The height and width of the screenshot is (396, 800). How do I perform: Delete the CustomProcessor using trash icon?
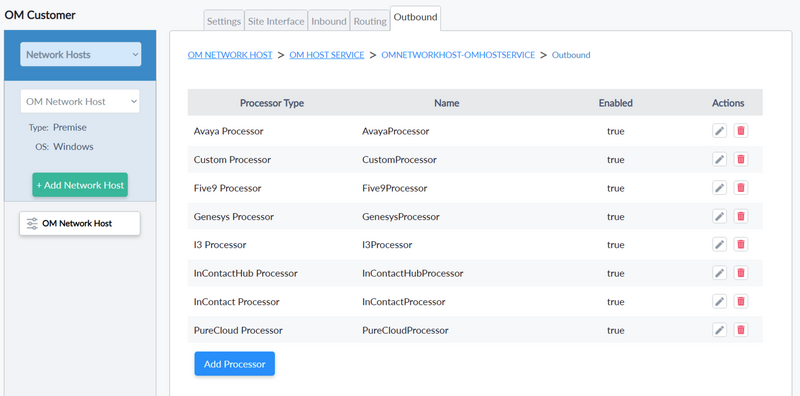tap(741, 160)
